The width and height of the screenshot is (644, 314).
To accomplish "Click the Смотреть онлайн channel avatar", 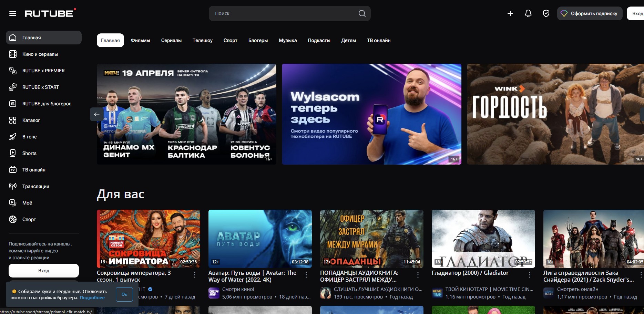I will point(549,293).
